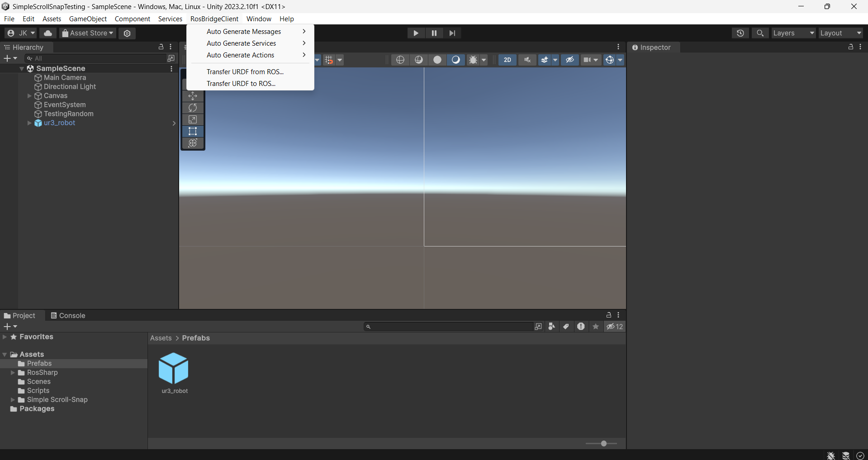Image resolution: width=868 pixels, height=460 pixels.
Task: Lock the Inspector panel
Action: (850, 47)
